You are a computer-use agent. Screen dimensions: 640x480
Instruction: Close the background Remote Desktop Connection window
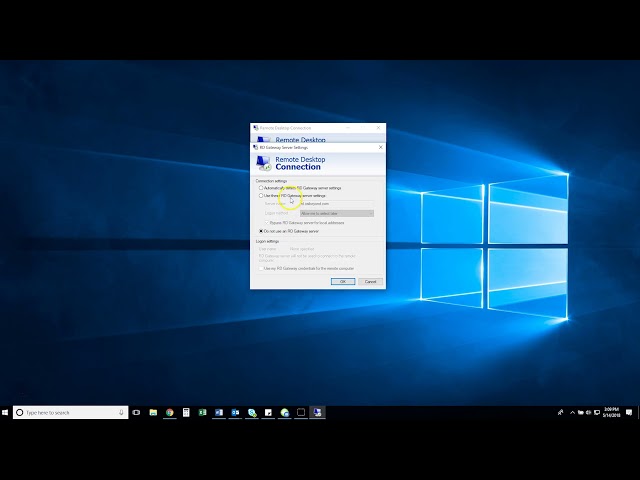378,128
